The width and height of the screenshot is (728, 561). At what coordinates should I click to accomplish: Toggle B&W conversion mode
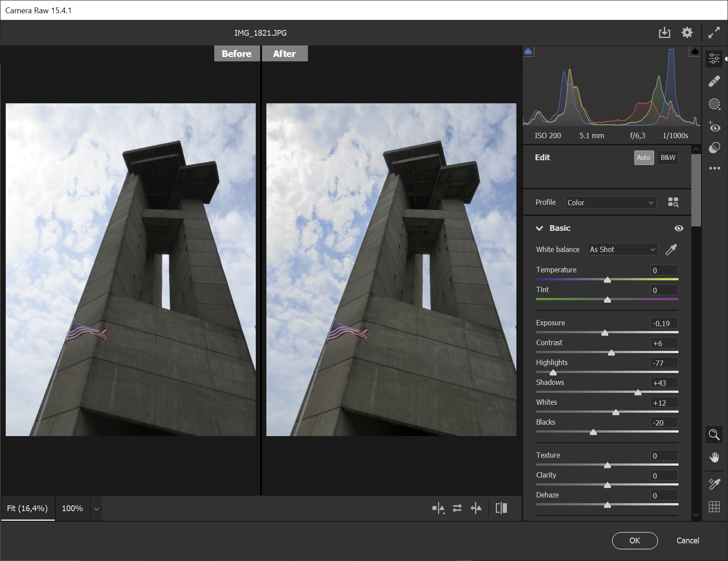click(667, 158)
